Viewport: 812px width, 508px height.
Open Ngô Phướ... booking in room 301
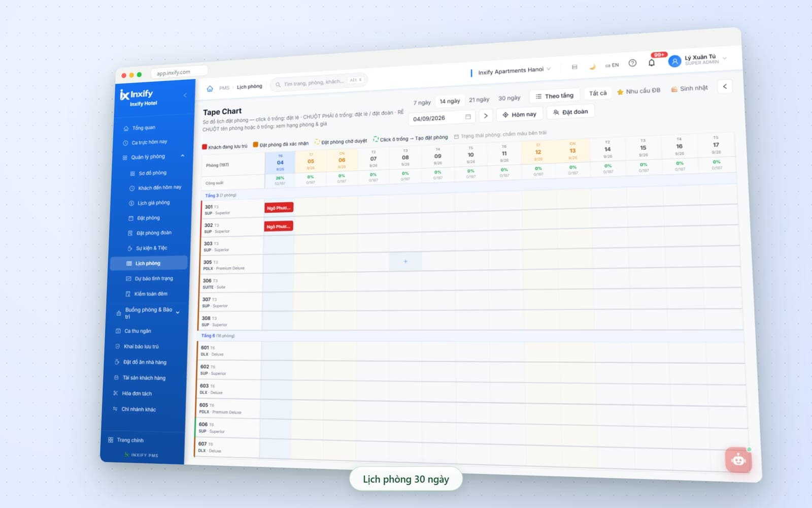pyautogui.click(x=279, y=208)
